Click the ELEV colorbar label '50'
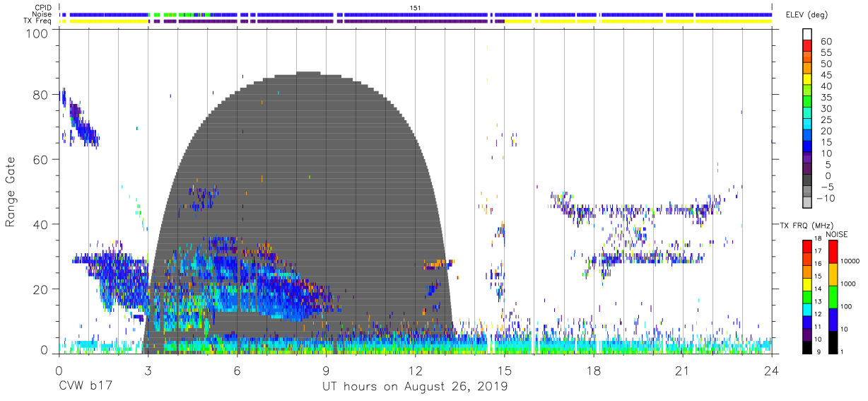The image size is (868, 401). 825,64
